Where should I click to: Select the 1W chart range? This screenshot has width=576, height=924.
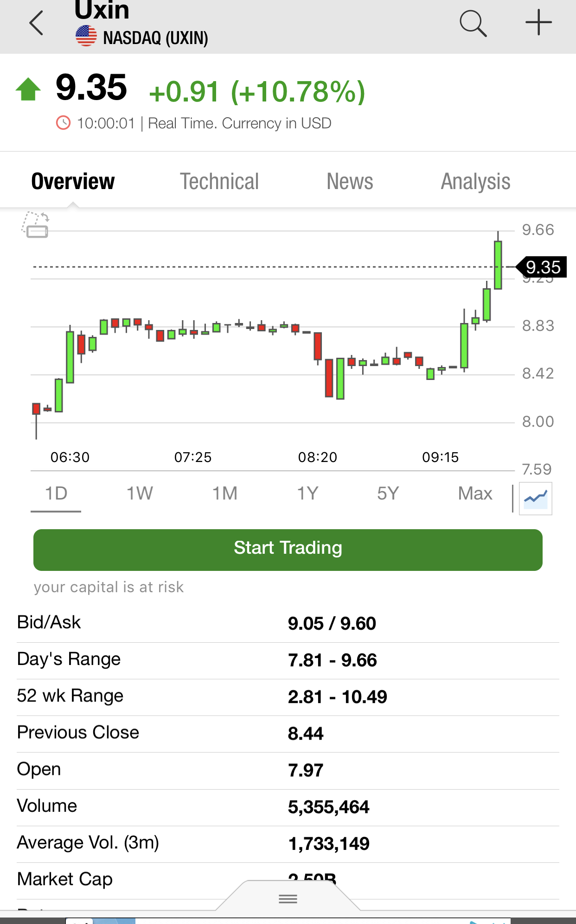140,494
